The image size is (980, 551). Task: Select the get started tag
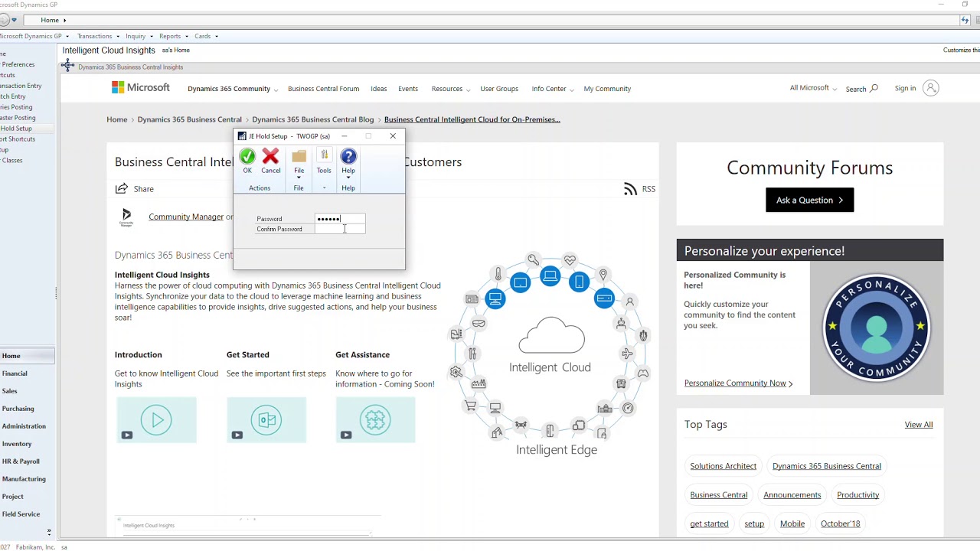(709, 524)
